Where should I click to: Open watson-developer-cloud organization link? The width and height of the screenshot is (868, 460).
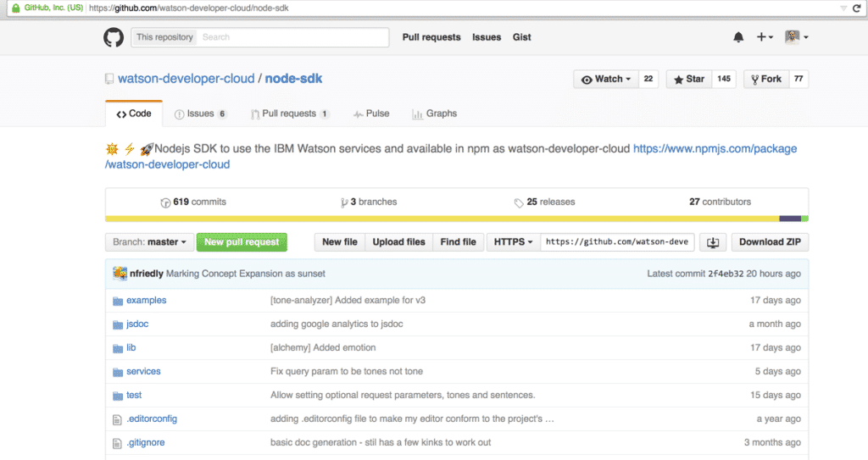[x=186, y=79]
